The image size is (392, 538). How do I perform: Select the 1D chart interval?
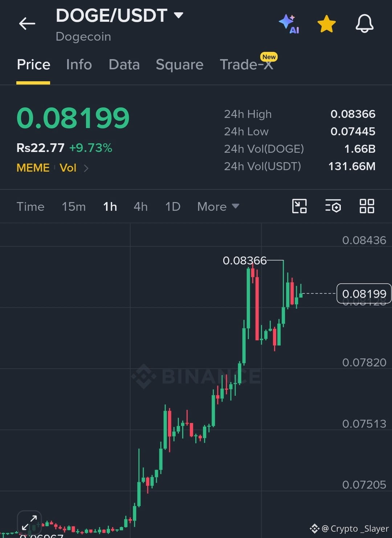[x=173, y=206]
